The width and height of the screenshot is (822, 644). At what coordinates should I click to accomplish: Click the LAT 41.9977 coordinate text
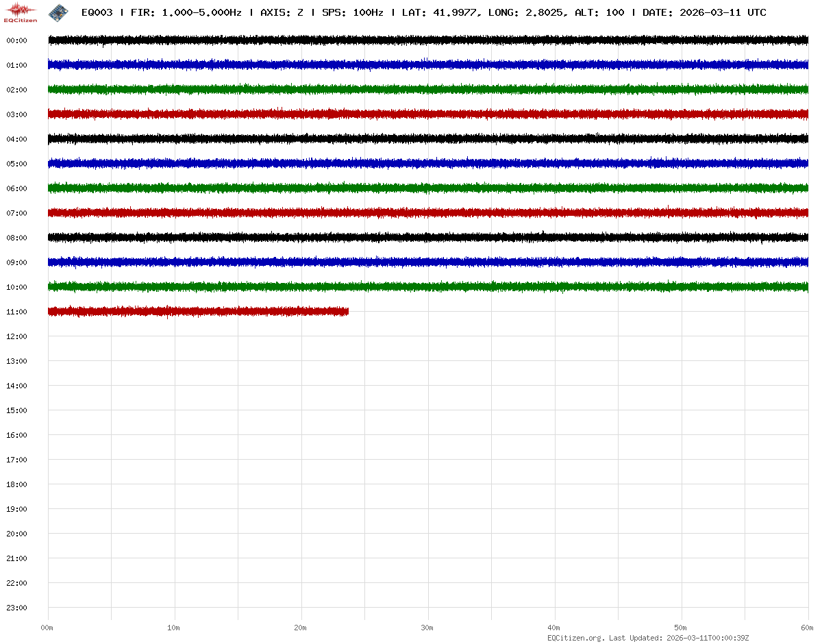click(439, 13)
